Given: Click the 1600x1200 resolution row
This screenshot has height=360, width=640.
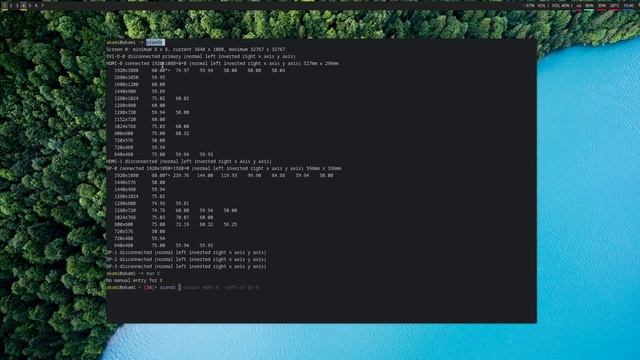Looking at the screenshot, I should 140,84.
